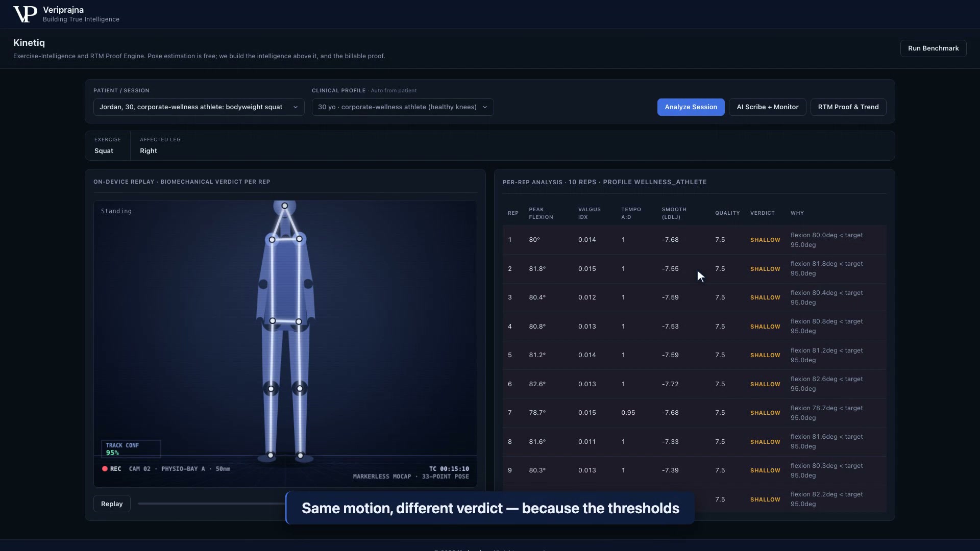Viewport: 980px width, 551px height.
Task: Click the Run Benchmark button
Action: click(933, 48)
